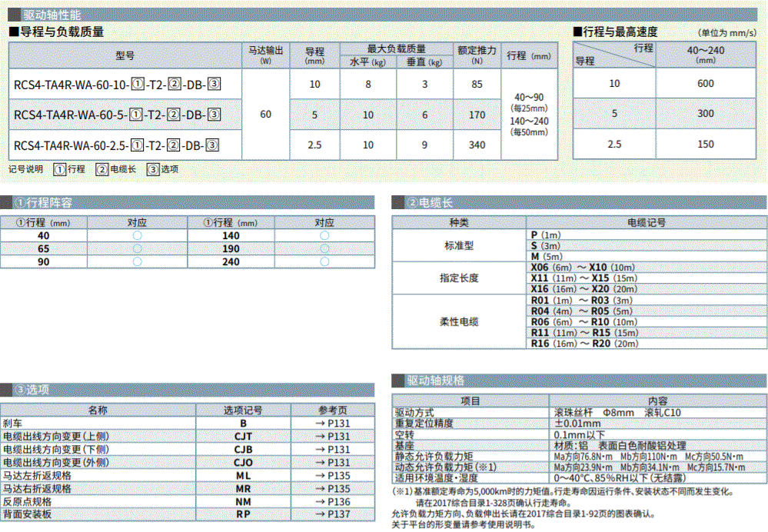Click the circle mark beside stroke 240

(x=324, y=261)
